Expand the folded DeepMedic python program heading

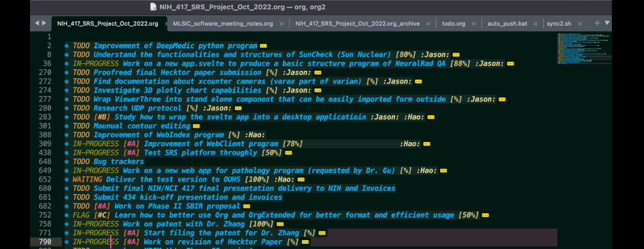click(263, 46)
